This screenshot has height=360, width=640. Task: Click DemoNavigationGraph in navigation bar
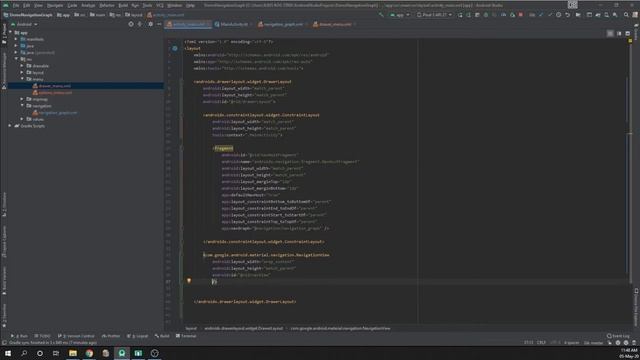28,15
